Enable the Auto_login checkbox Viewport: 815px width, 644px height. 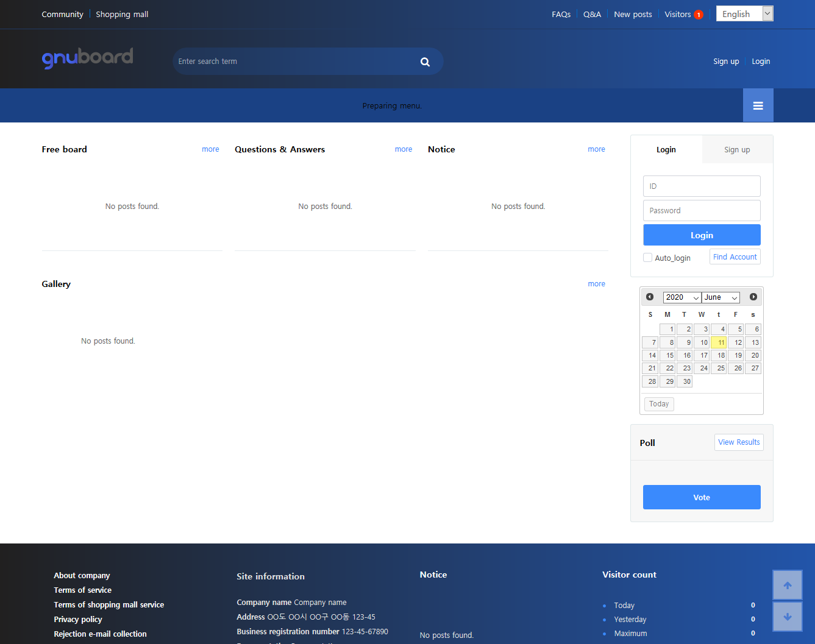pos(647,258)
